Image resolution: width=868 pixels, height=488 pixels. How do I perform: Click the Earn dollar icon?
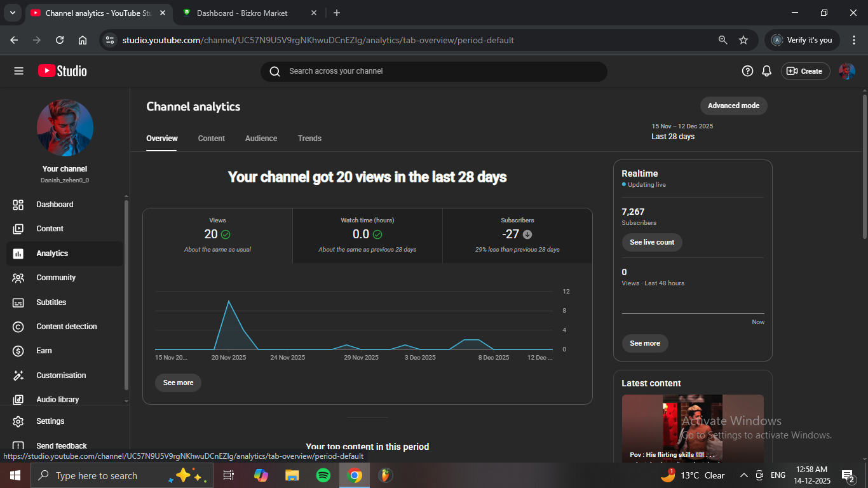coord(18,351)
